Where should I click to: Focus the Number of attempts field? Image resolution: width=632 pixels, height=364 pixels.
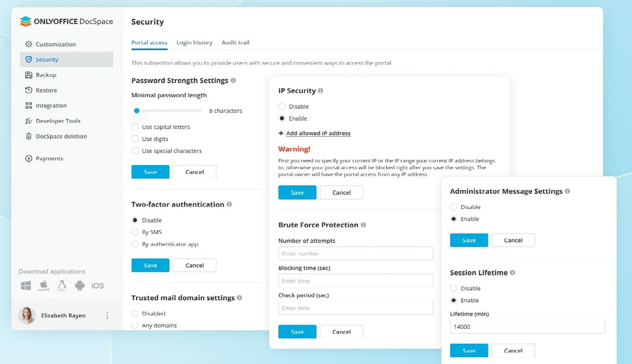356,253
